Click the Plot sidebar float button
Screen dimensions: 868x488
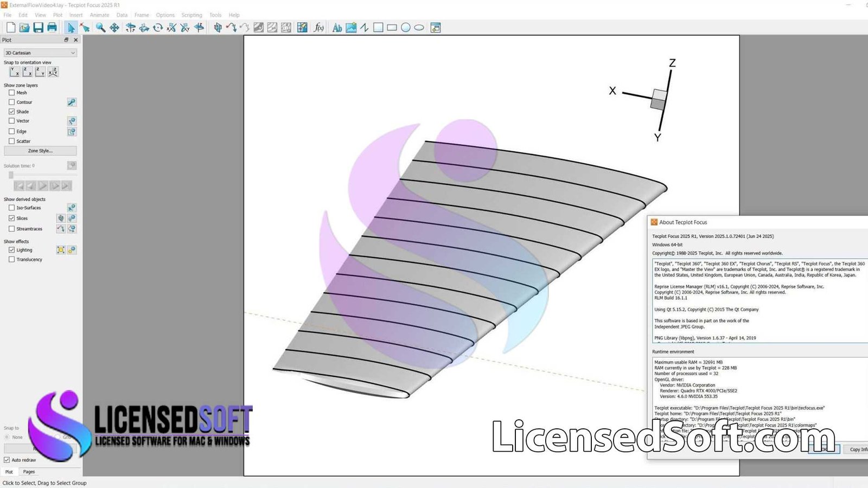(x=67, y=40)
